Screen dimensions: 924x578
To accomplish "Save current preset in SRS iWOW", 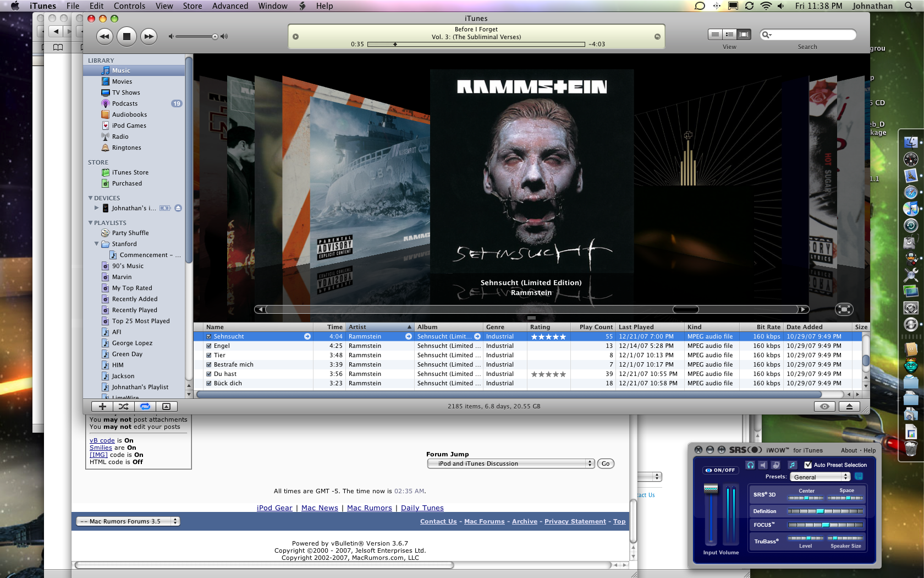I will [x=859, y=476].
